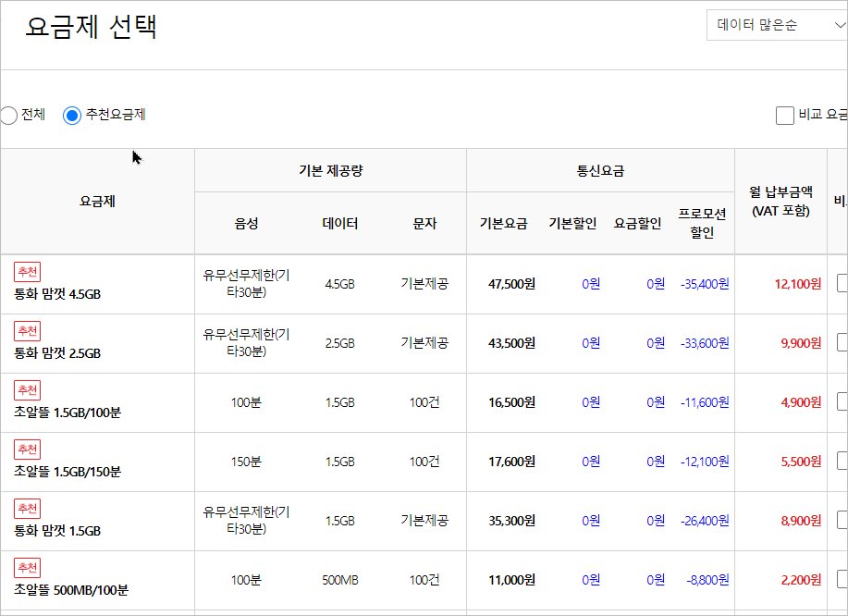Click the 기본요금 column header

[x=503, y=224]
